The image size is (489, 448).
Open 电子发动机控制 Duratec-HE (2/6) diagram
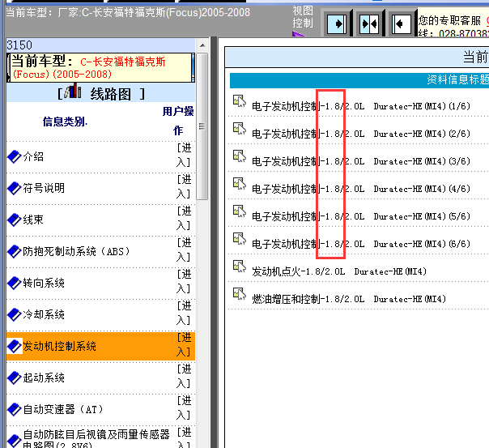[361, 134]
